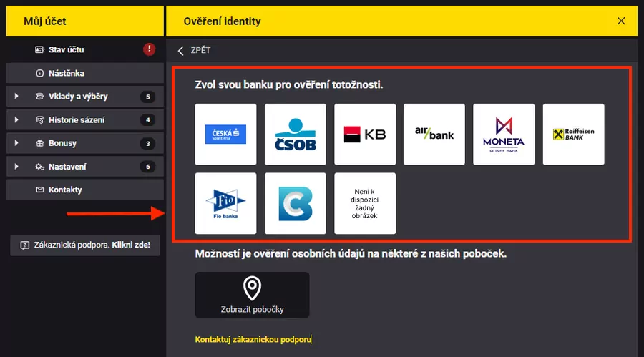644x357 pixels.
Task: Click badge 4 on Historie sázení
Action: pos(148,120)
